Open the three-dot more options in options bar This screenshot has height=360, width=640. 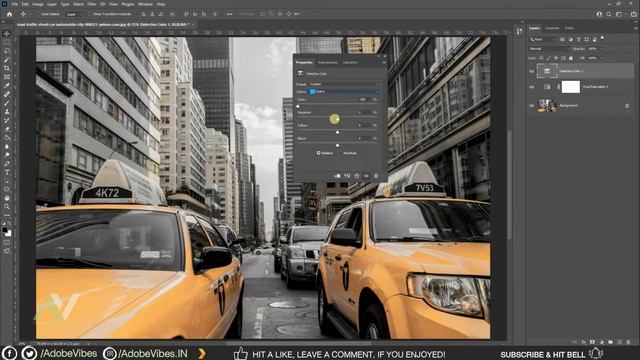(x=229, y=14)
